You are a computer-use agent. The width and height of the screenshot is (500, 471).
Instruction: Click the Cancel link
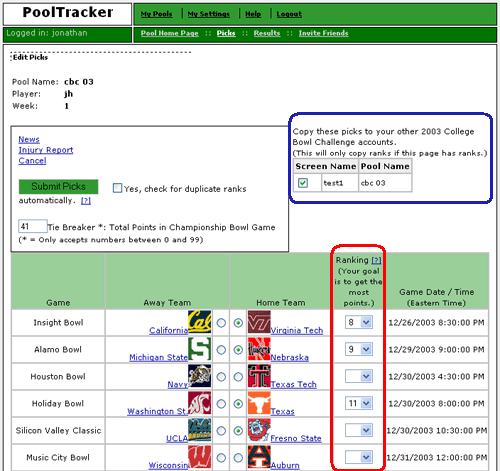(32, 161)
